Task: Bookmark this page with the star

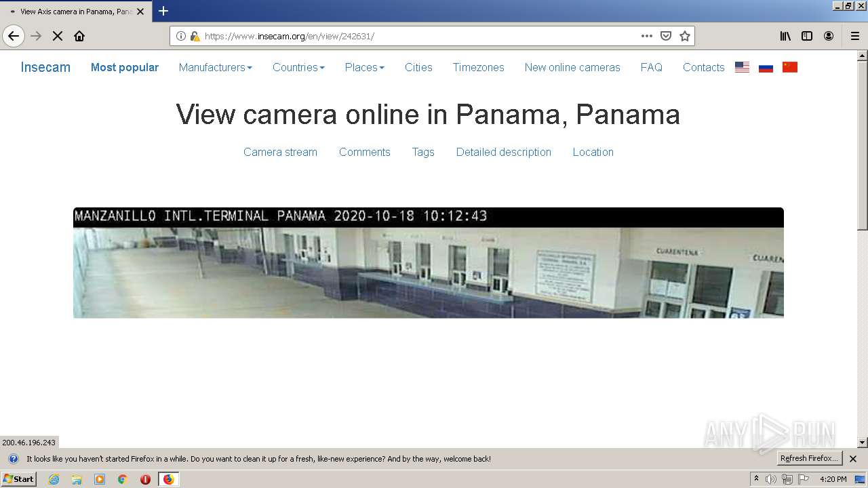Action: [685, 36]
